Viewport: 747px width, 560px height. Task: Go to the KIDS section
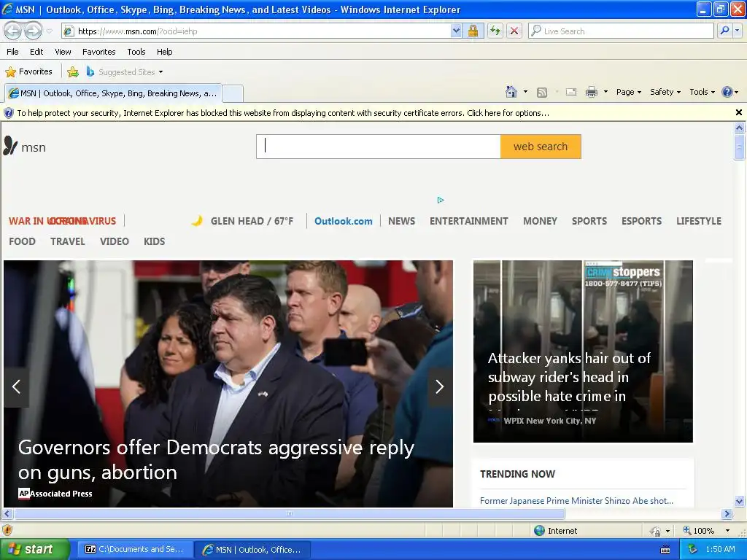coord(155,241)
